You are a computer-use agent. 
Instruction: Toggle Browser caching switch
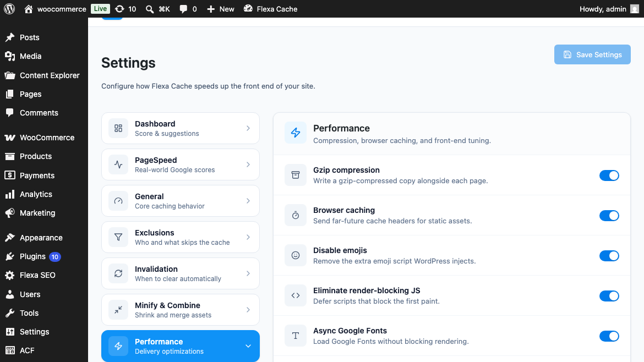coord(609,216)
